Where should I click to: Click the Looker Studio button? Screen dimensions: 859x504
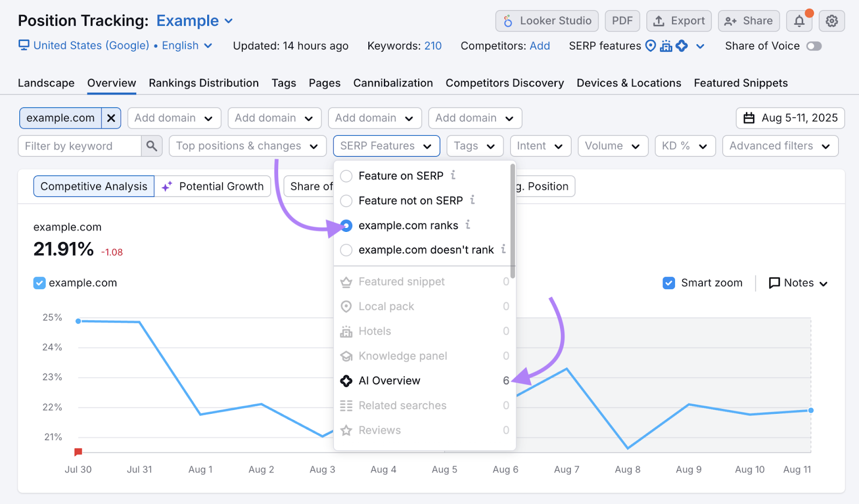tap(547, 21)
